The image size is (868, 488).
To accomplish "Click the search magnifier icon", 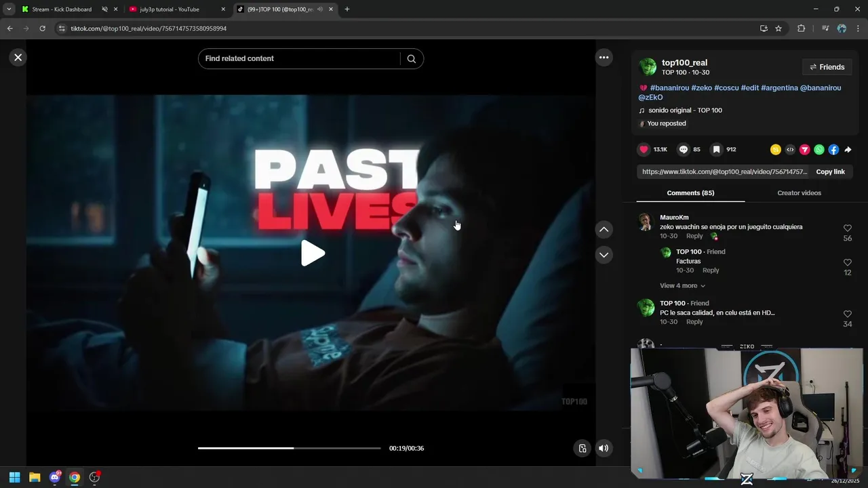I will (411, 59).
